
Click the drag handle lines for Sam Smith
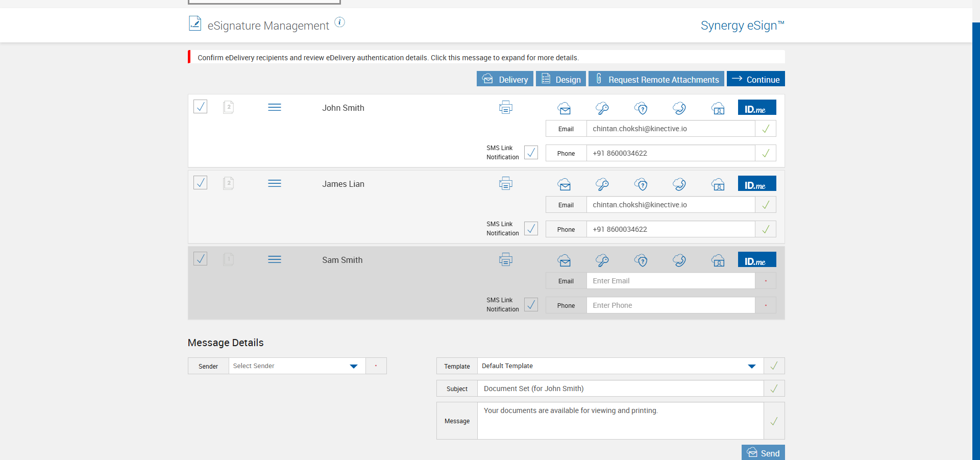(x=275, y=260)
